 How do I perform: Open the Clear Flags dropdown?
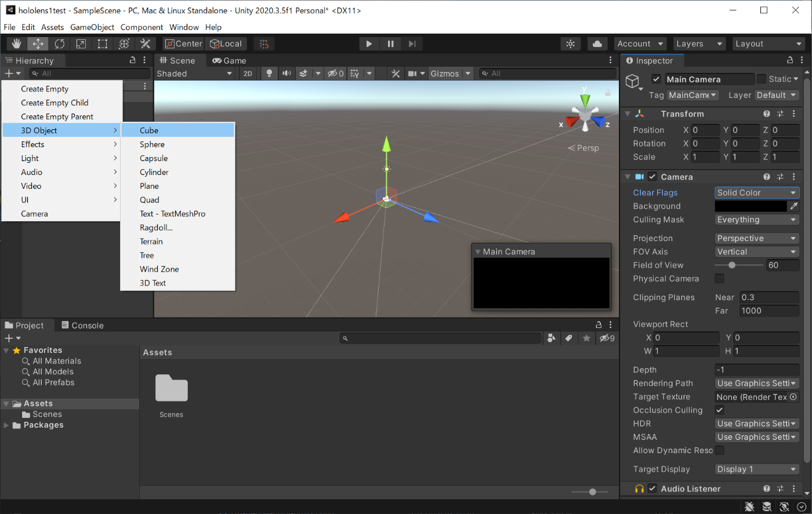click(x=757, y=192)
